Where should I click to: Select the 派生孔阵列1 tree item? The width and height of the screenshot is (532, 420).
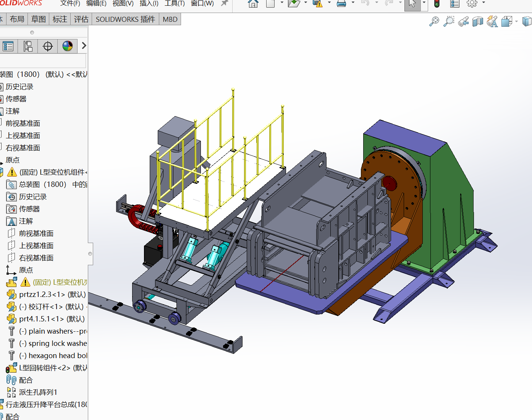(38, 392)
